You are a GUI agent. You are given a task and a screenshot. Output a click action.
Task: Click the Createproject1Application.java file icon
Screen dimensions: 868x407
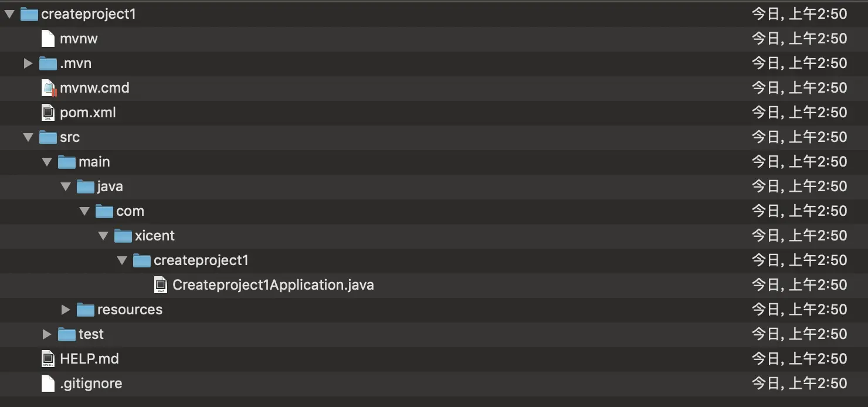point(161,285)
